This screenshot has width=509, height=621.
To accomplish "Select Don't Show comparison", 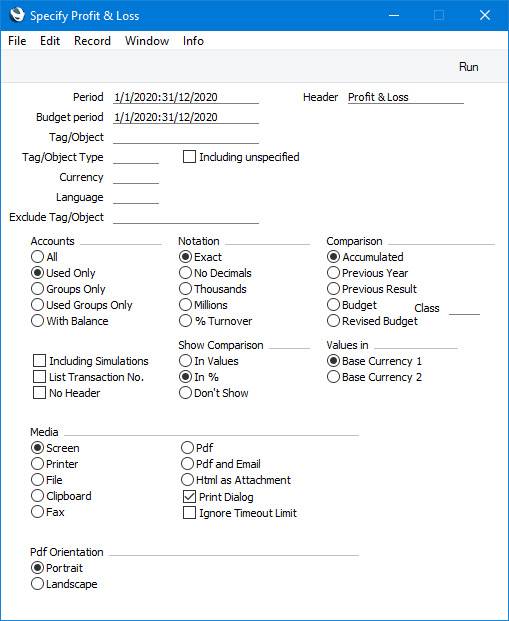I will (185, 393).
